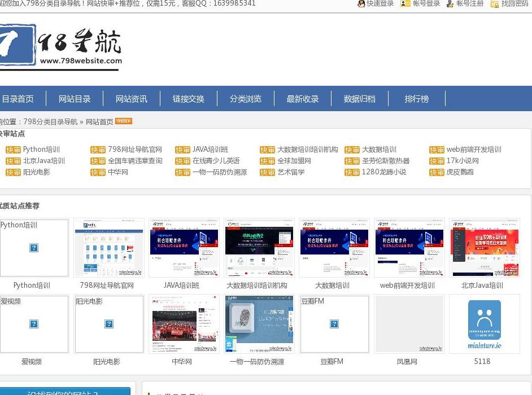Click the 快审 badge beside Python培训
This screenshot has height=395, width=532.
13,150
